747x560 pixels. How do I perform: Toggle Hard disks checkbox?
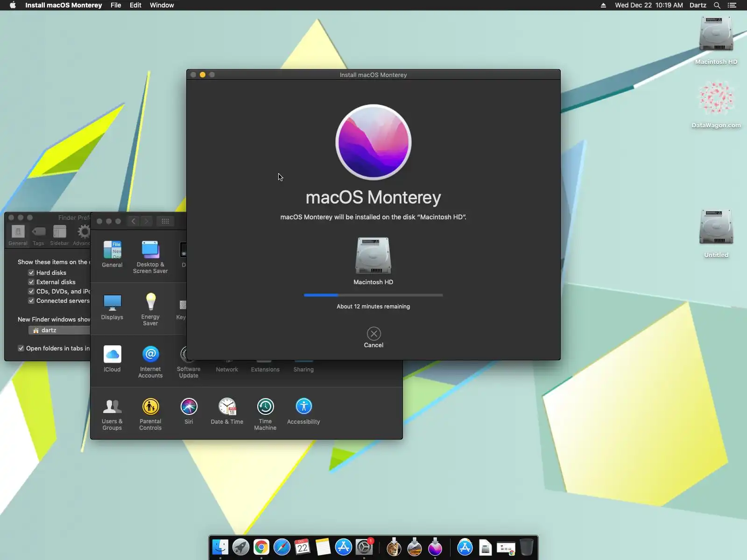31,273
